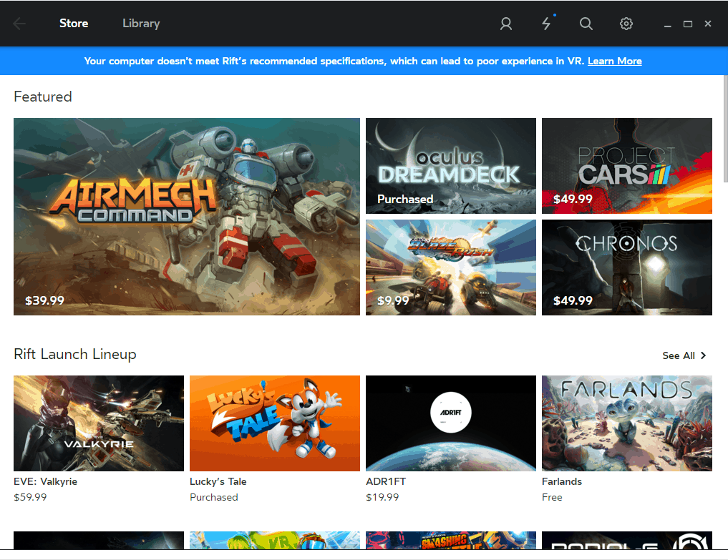Open the Smashing game thumbnail at bottom
Image resolution: width=728 pixels, height=560 pixels.
[x=451, y=541]
